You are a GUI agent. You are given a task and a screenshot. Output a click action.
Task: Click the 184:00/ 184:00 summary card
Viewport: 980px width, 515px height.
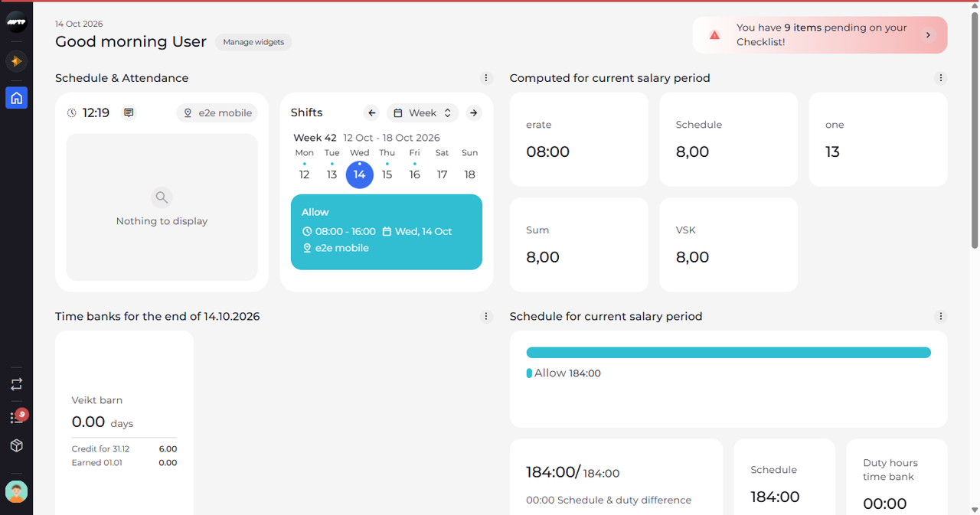[616, 477]
